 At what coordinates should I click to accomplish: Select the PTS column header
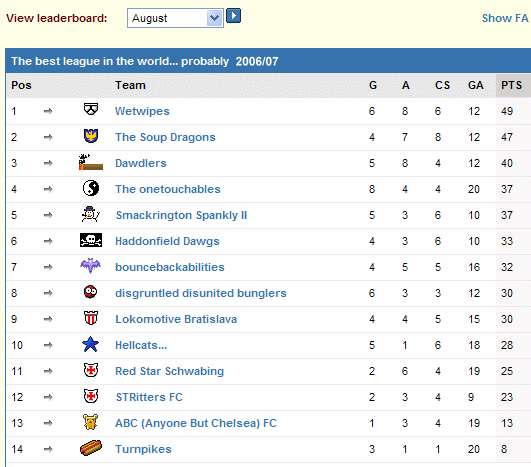512,85
